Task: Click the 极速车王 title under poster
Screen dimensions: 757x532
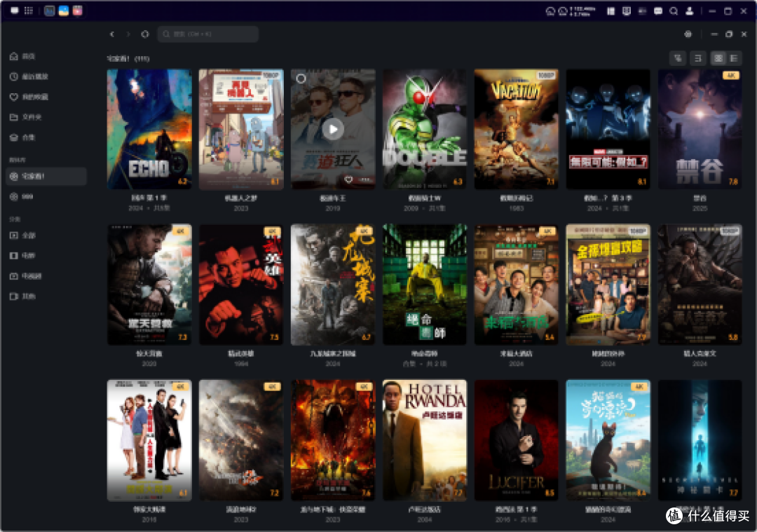Action: pos(333,198)
